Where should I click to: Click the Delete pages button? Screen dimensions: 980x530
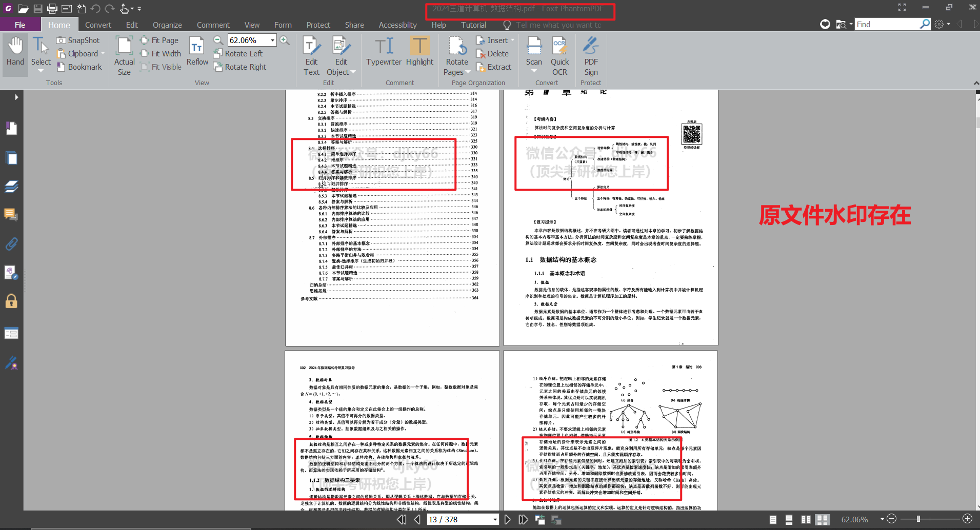click(x=492, y=53)
